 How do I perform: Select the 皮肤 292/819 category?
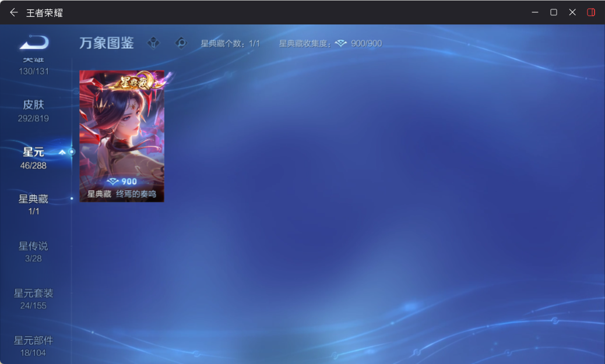tap(34, 111)
